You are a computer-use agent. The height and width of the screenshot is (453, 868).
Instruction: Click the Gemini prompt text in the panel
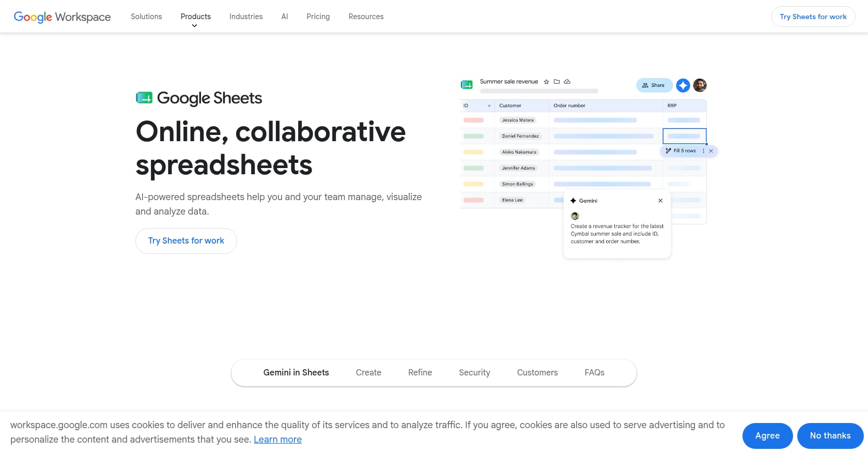tap(617, 234)
